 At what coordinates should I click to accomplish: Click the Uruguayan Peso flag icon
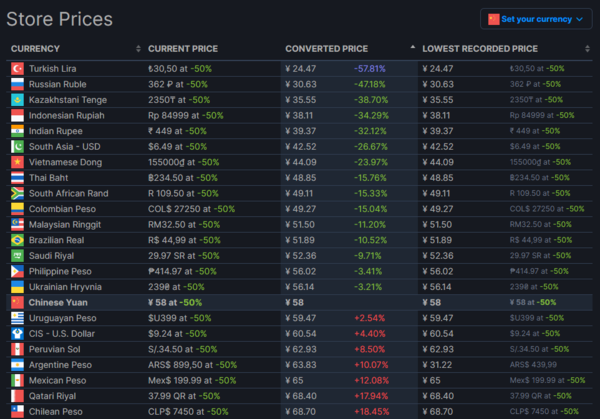pyautogui.click(x=17, y=318)
